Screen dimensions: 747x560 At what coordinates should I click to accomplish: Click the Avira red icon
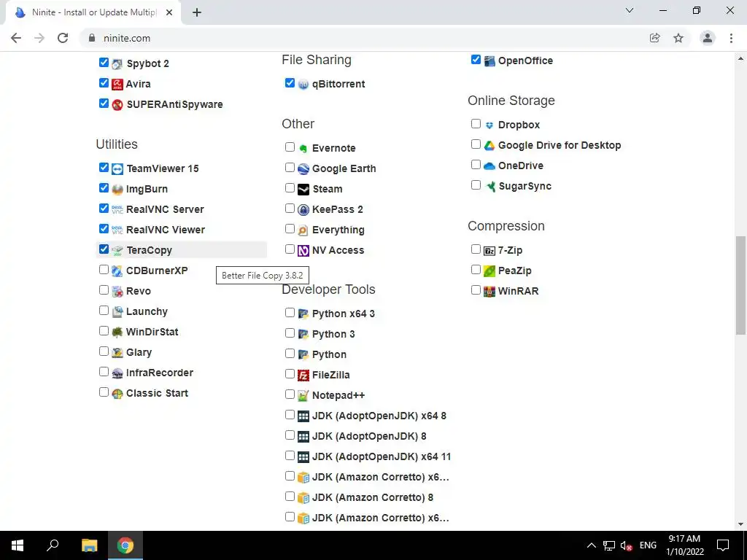117,85
